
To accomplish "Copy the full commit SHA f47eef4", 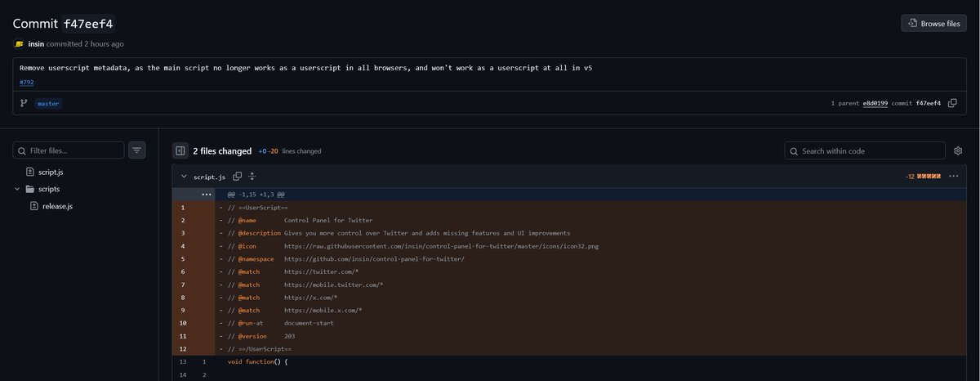I will click(952, 103).
